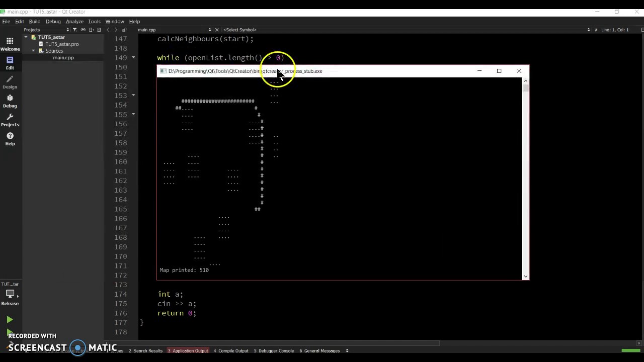Click synchronize with editor link icon
This screenshot has height=362, width=644.
tap(83, 30)
